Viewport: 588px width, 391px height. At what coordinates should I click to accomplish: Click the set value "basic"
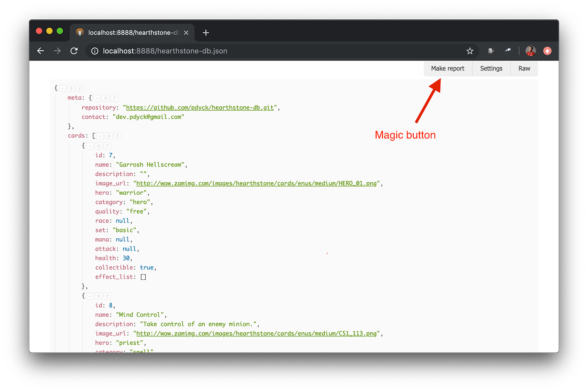pyautogui.click(x=125, y=230)
